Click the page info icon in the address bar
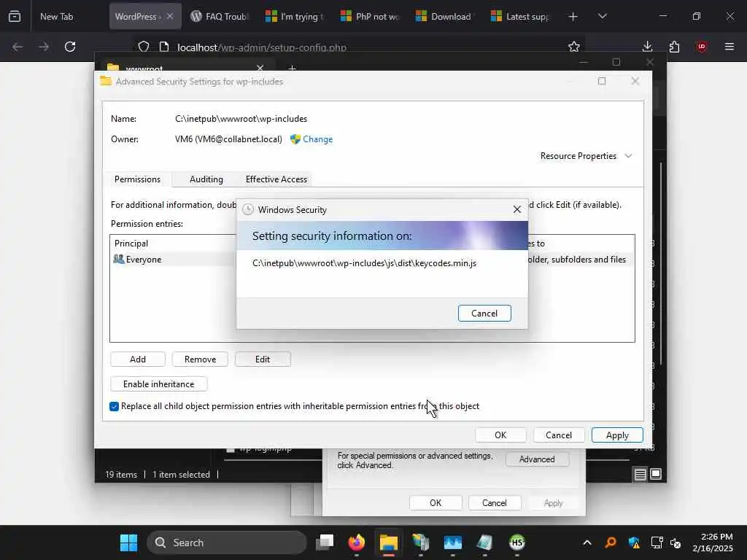 pyautogui.click(x=164, y=47)
